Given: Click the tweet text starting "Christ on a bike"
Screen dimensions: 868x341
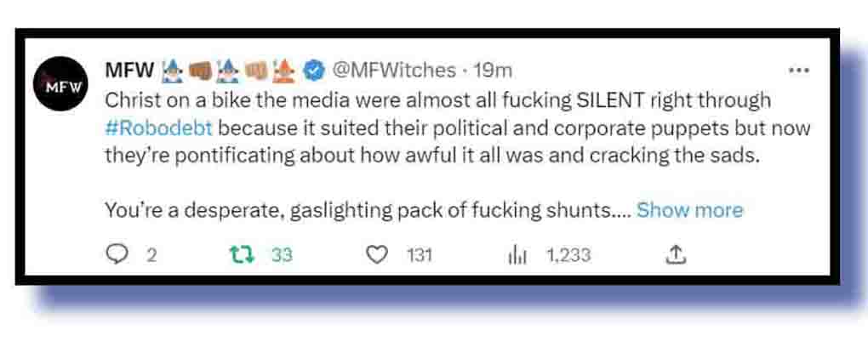Looking at the screenshot, I should [x=425, y=100].
